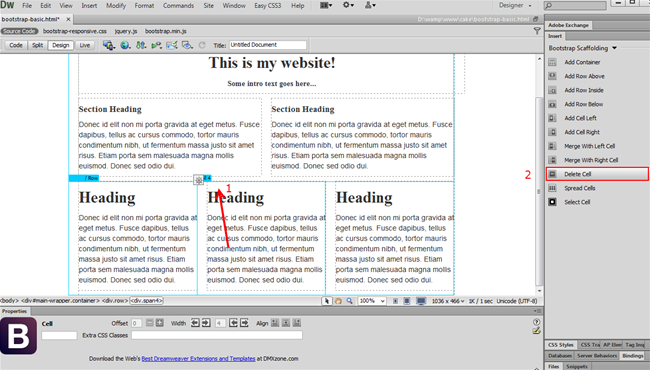Image resolution: width=650 pixels, height=370 pixels.
Task: Click the Refresh Design View icon
Action: click(x=202, y=45)
